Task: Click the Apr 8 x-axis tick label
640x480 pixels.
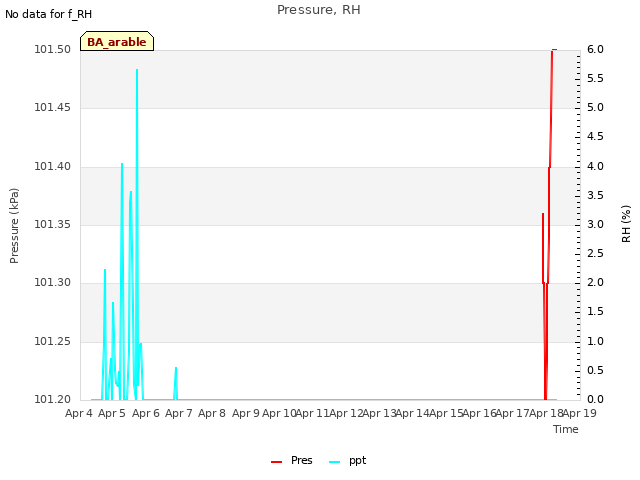Action: pyautogui.click(x=212, y=413)
